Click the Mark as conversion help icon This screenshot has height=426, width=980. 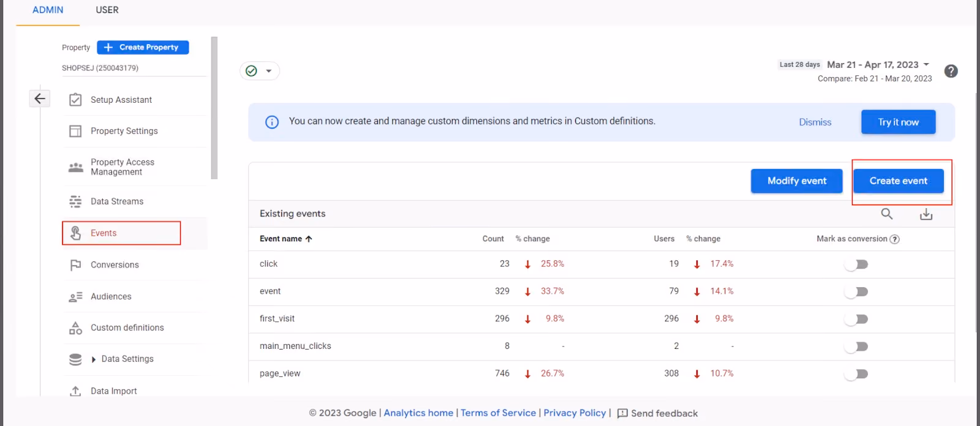tap(895, 239)
